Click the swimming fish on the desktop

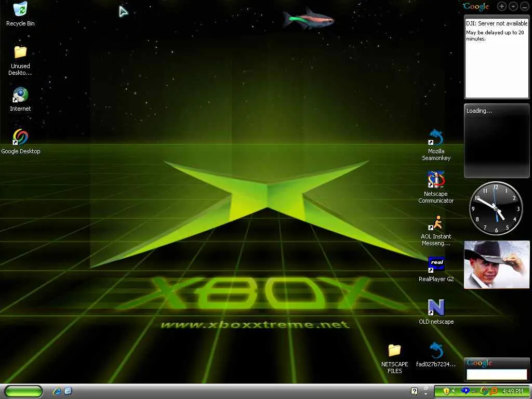pyautogui.click(x=308, y=19)
